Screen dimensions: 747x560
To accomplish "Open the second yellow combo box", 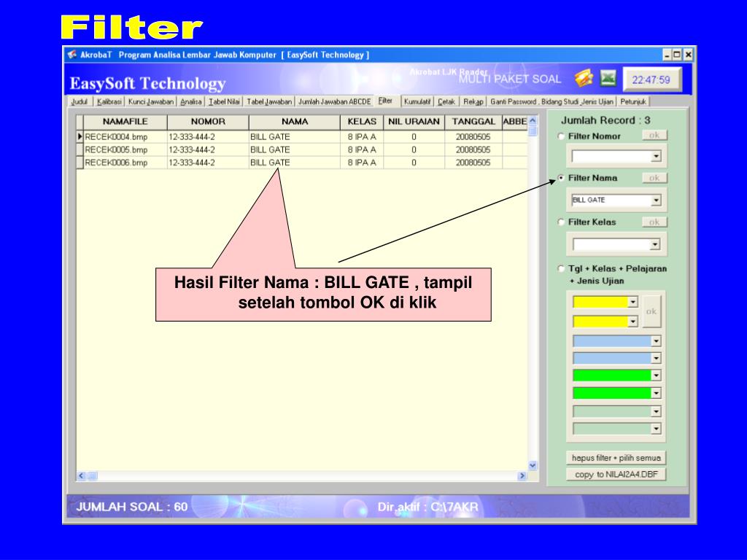I will tap(632, 322).
